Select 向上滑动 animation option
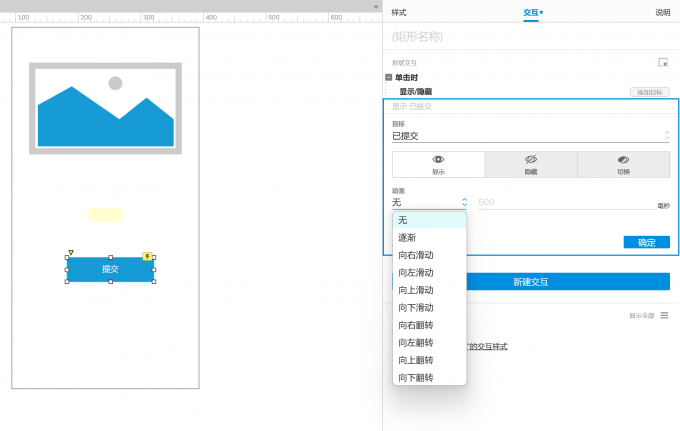This screenshot has width=680, height=431. (429, 290)
